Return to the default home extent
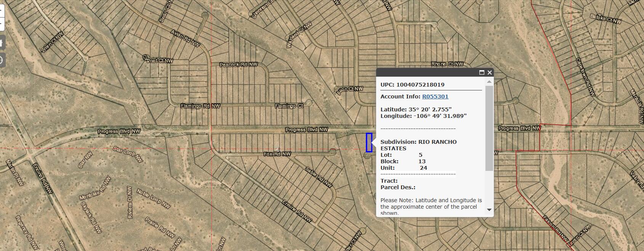The image size is (644, 251). [x=2, y=42]
